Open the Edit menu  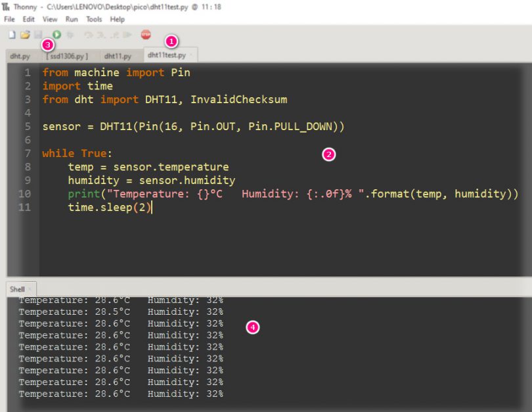pos(28,20)
